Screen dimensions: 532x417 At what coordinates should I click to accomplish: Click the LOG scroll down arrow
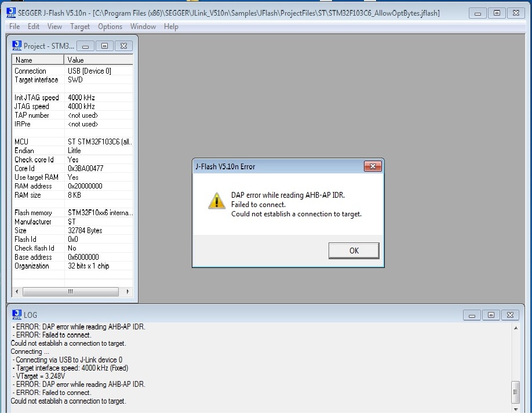click(515, 409)
